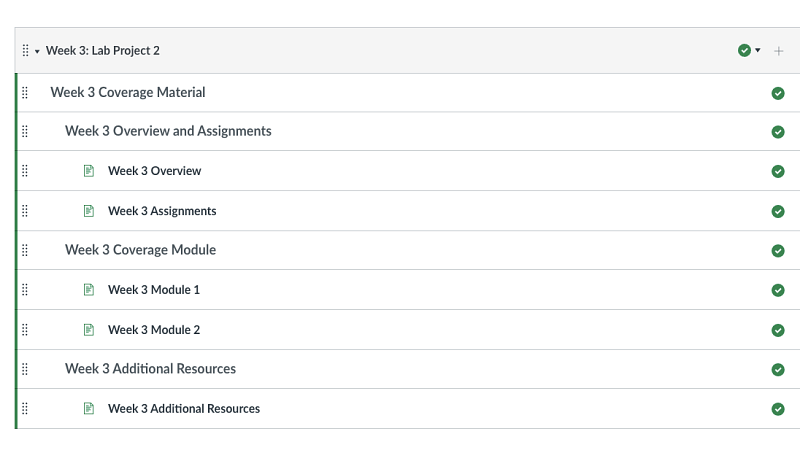This screenshot has width=800, height=450.
Task: Click page icon beside Week 3 Module 1
Action: point(89,290)
